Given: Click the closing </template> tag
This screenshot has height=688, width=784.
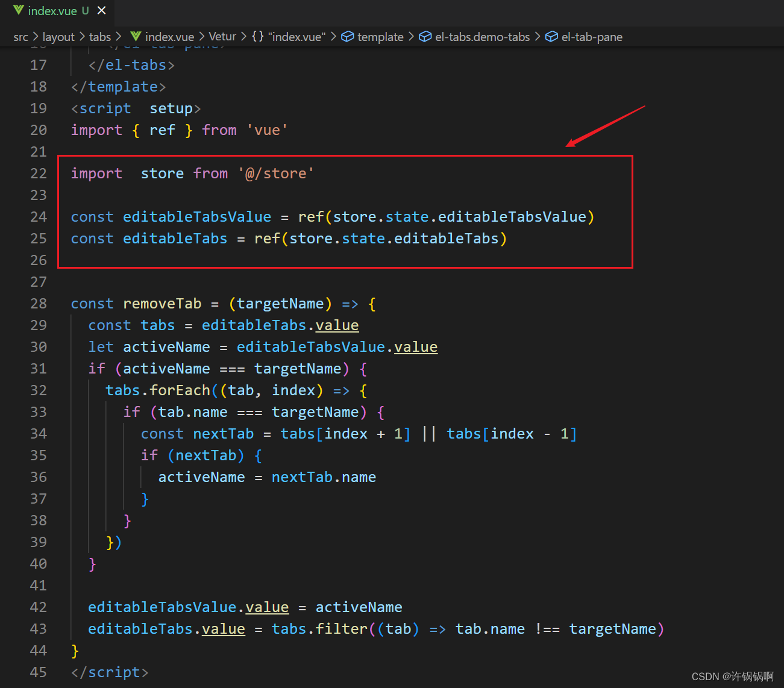Looking at the screenshot, I should coord(118,87).
